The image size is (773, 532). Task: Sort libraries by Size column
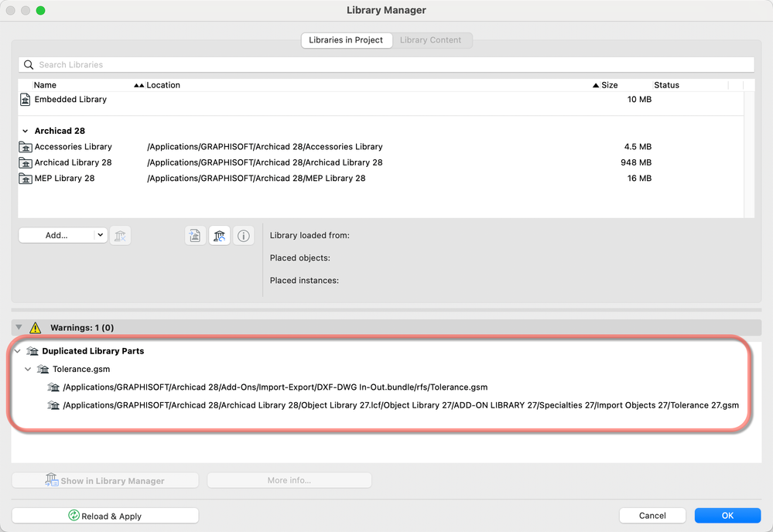pos(609,85)
